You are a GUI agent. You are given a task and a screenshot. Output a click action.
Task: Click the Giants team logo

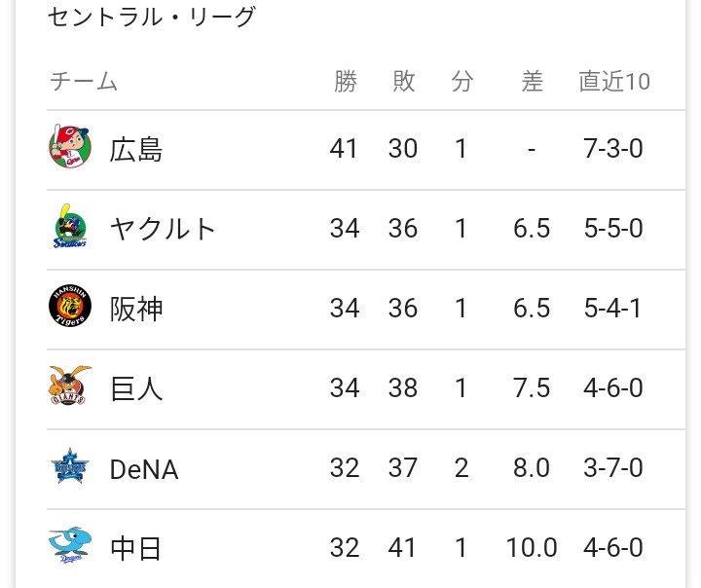(x=70, y=386)
